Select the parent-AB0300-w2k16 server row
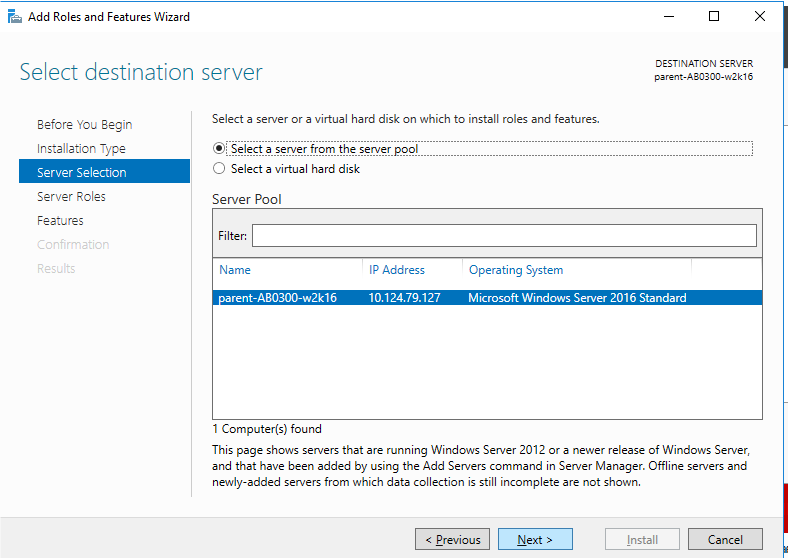 [487, 298]
